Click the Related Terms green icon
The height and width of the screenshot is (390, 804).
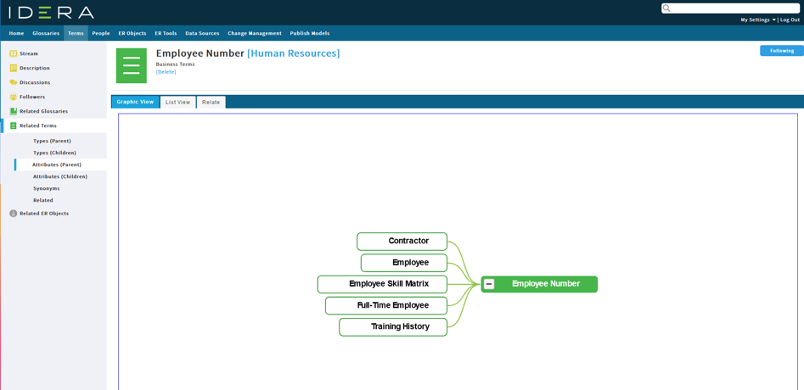pyautogui.click(x=13, y=126)
